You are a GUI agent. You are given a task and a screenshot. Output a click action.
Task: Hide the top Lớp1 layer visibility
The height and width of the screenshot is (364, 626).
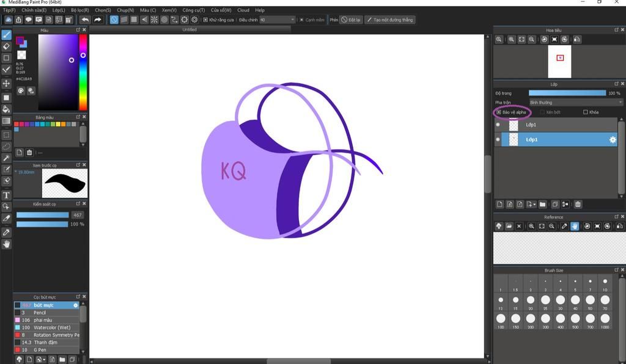[x=498, y=125]
